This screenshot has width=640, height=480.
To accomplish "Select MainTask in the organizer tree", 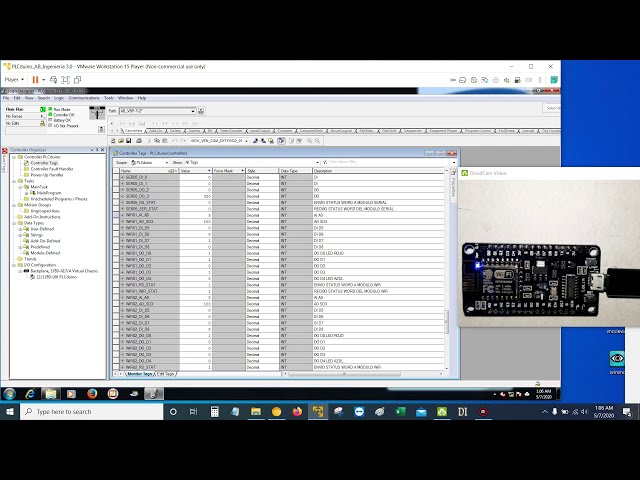I will coord(39,187).
